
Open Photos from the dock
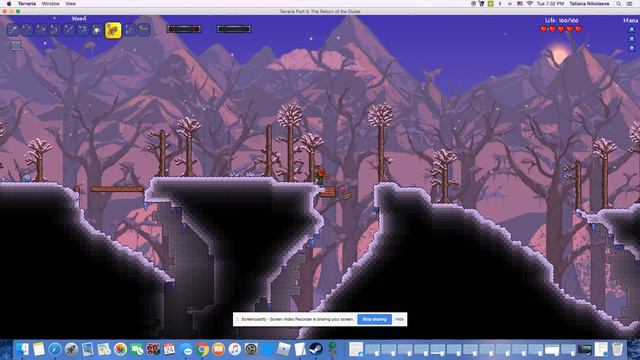click(x=120, y=349)
